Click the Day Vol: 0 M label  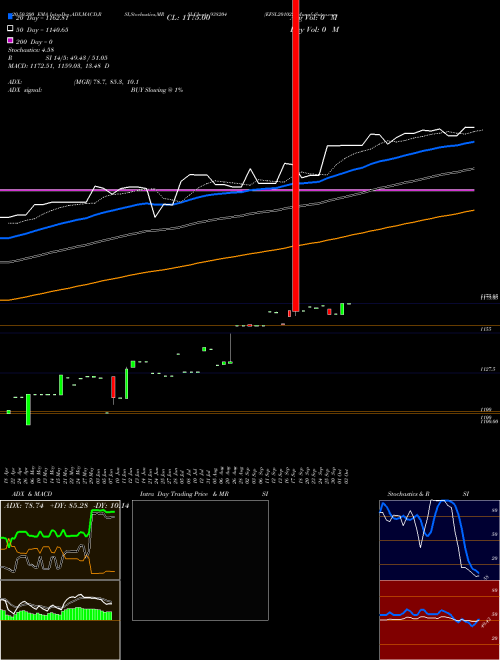pos(314,30)
